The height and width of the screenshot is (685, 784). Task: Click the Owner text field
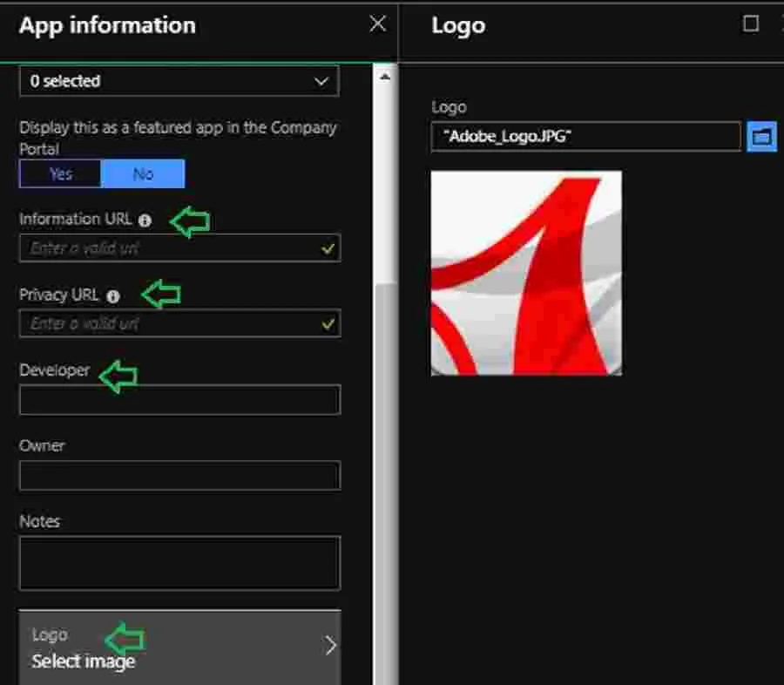(x=179, y=476)
